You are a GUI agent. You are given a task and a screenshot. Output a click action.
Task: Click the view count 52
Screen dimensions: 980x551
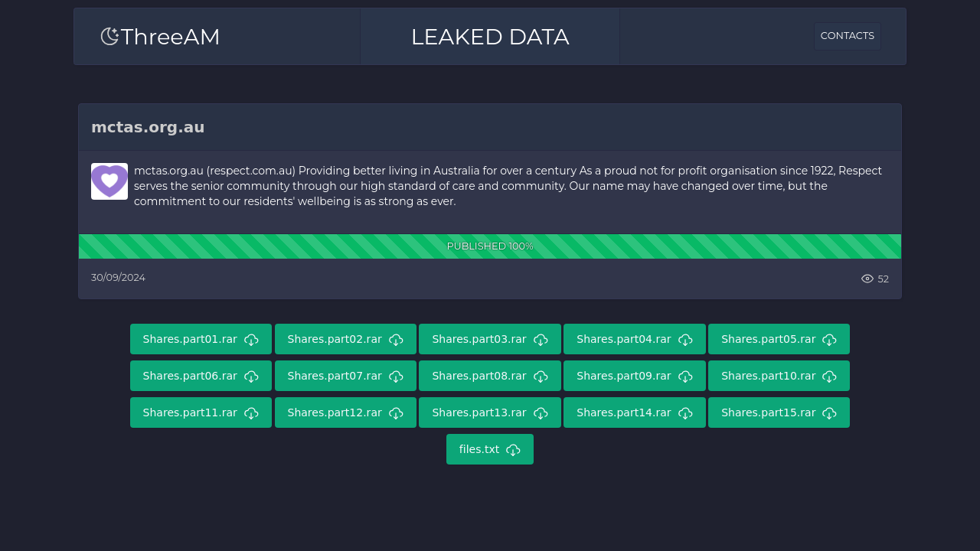click(884, 279)
